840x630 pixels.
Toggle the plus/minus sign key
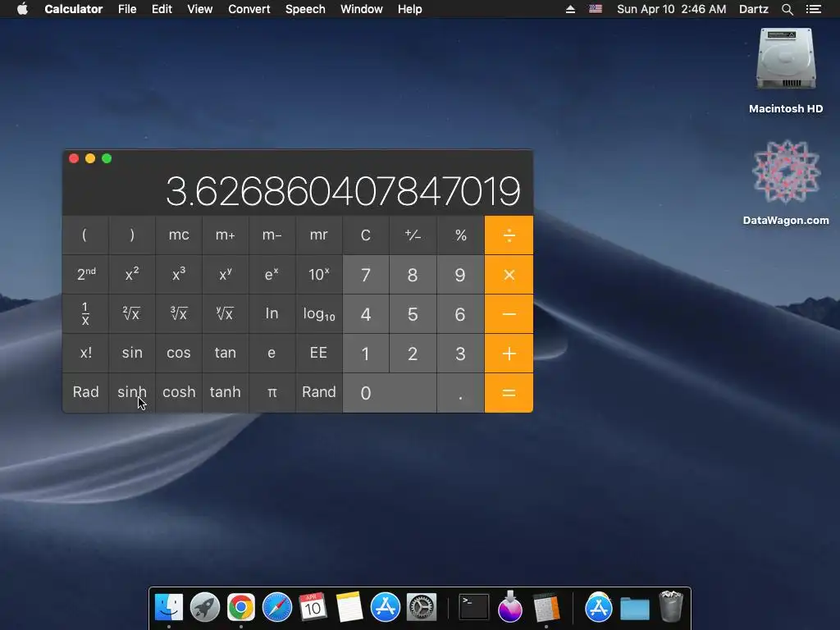coord(413,235)
